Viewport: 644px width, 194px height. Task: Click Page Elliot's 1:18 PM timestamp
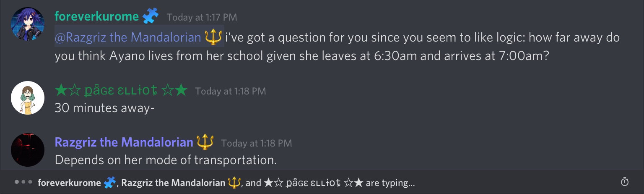point(230,91)
